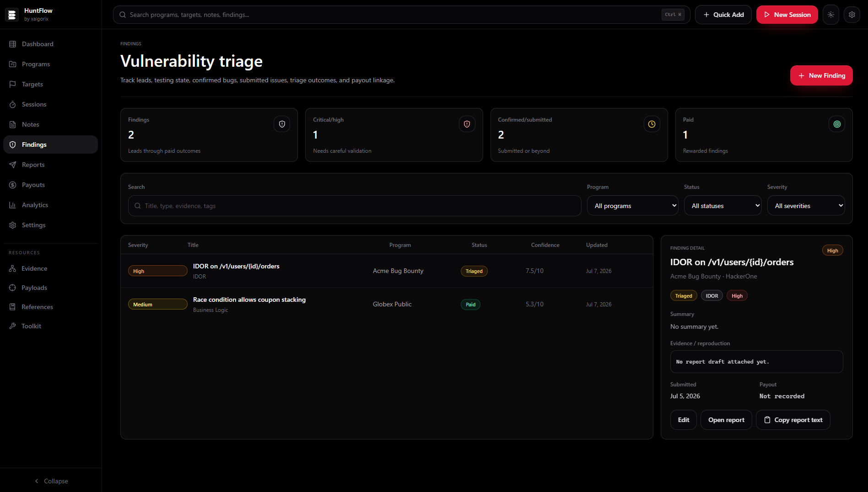This screenshot has width=868, height=492.
Task: Click the Analytics bar chart icon
Action: pyautogui.click(x=13, y=205)
